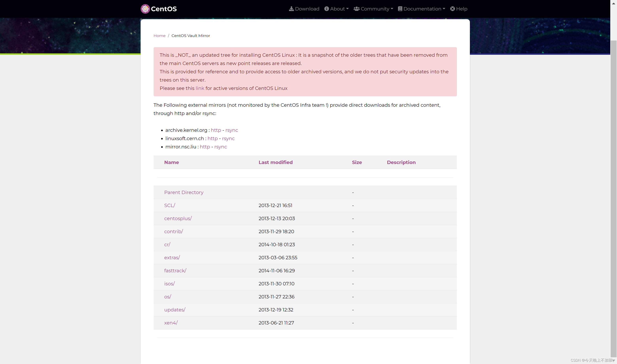Image resolution: width=617 pixels, height=364 pixels.
Task: Click the Download arrow icon in navbar
Action: click(x=291, y=9)
